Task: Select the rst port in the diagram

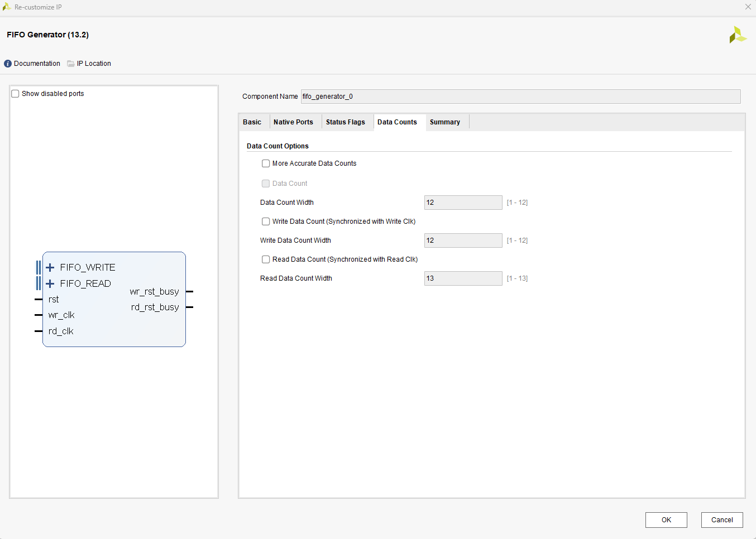Action: pyautogui.click(x=54, y=300)
